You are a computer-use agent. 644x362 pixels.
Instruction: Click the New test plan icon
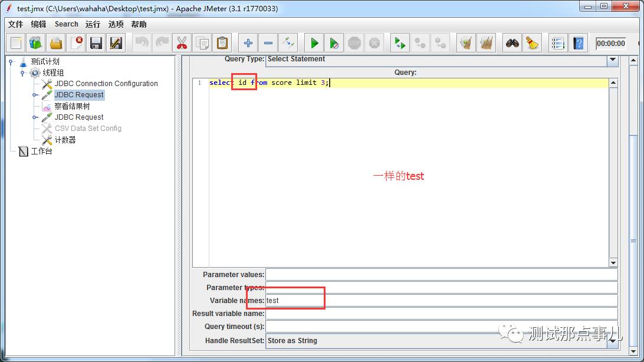[x=16, y=43]
